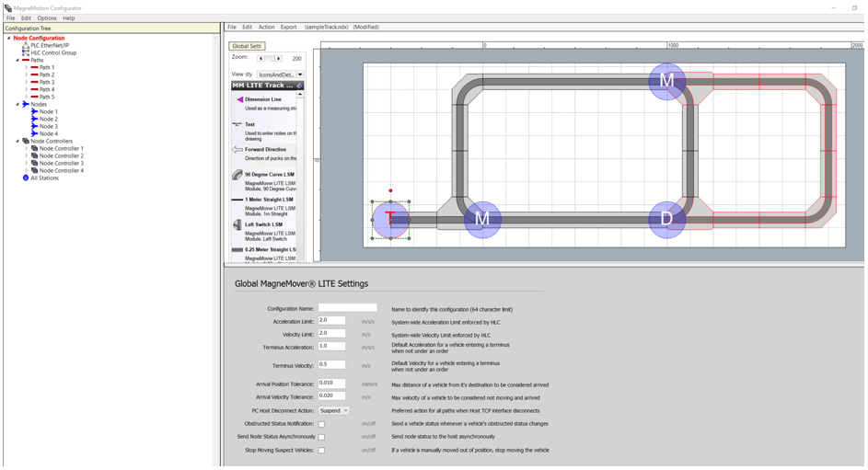The image size is (868, 470).
Task: Expand Path 1 in the tree
Action: pyautogui.click(x=26, y=67)
